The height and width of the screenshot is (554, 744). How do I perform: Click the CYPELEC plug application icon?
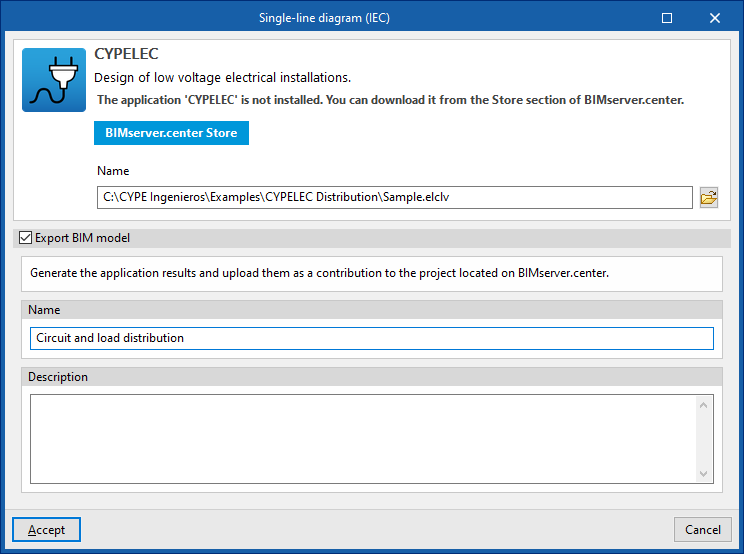[x=54, y=80]
